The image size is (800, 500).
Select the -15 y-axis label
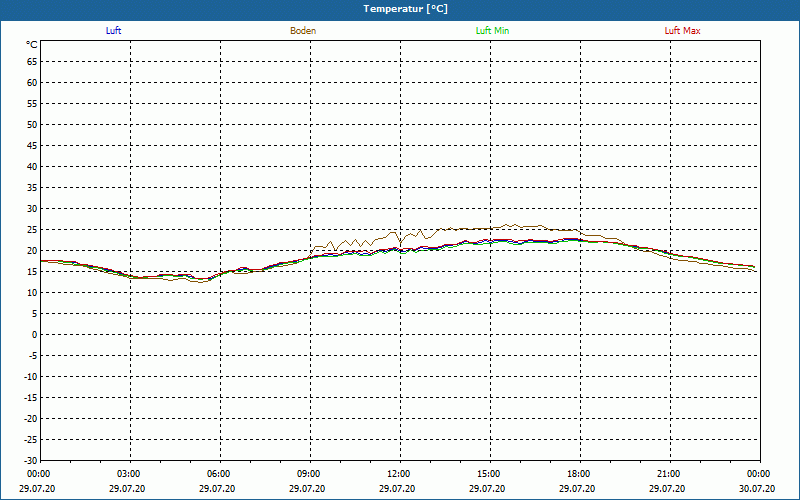pyautogui.click(x=31, y=398)
